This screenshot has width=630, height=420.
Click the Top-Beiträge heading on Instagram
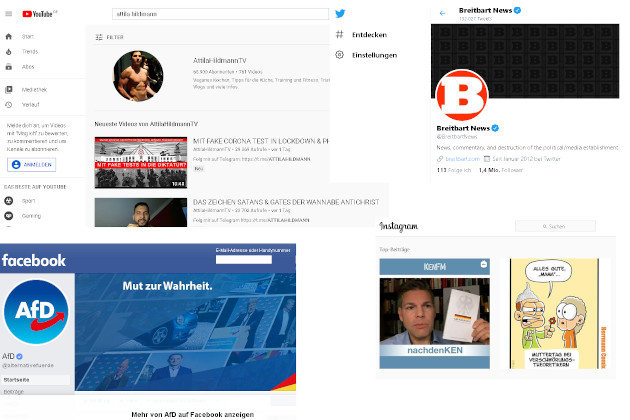click(394, 250)
